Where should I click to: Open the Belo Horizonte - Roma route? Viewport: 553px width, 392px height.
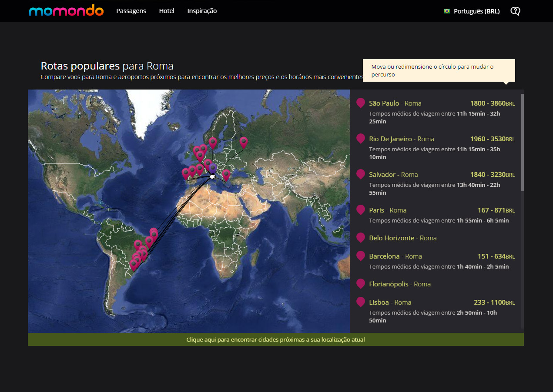coord(402,238)
